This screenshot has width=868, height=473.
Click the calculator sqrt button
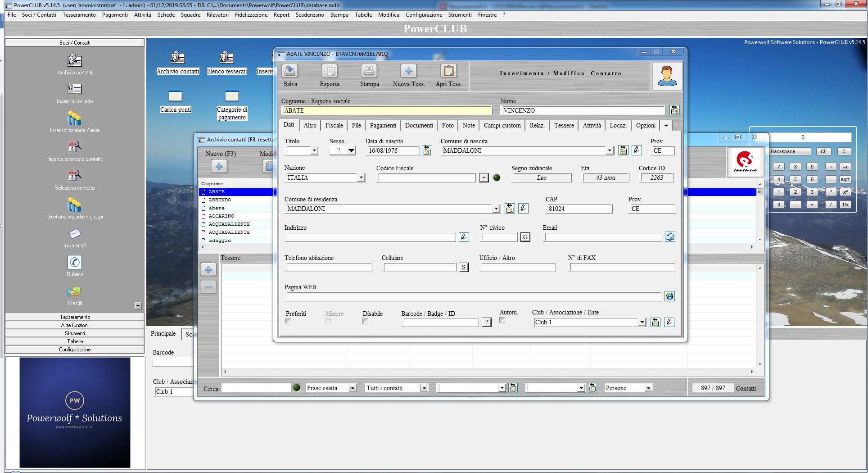[845, 179]
